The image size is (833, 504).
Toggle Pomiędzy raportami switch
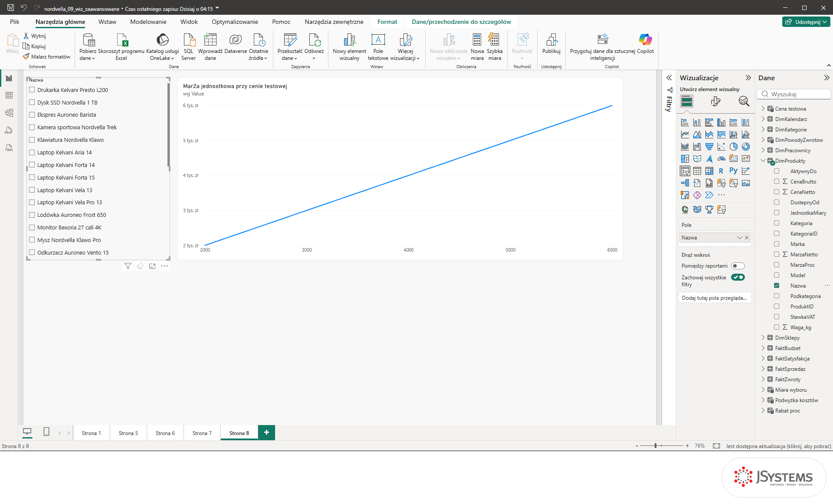click(x=738, y=266)
